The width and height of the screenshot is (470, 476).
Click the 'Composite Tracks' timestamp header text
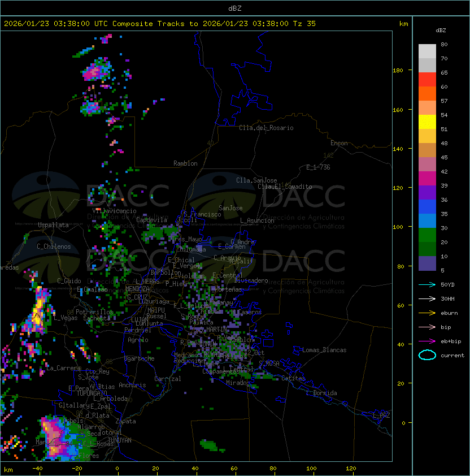[160, 24]
